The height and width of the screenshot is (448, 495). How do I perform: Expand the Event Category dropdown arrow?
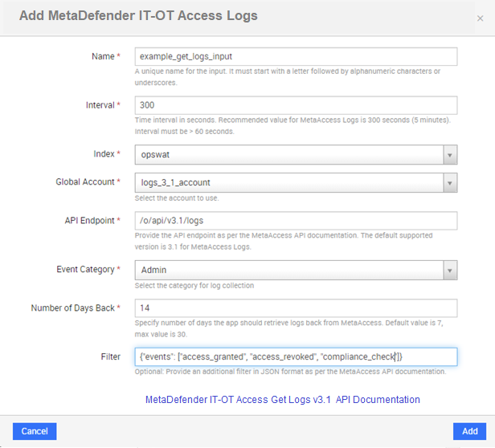point(450,270)
